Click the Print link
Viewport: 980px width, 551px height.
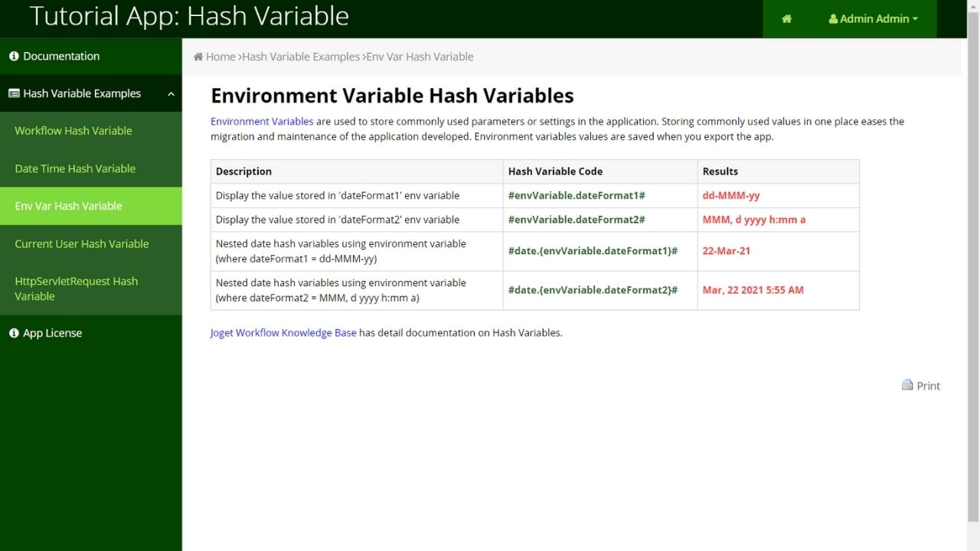point(928,386)
